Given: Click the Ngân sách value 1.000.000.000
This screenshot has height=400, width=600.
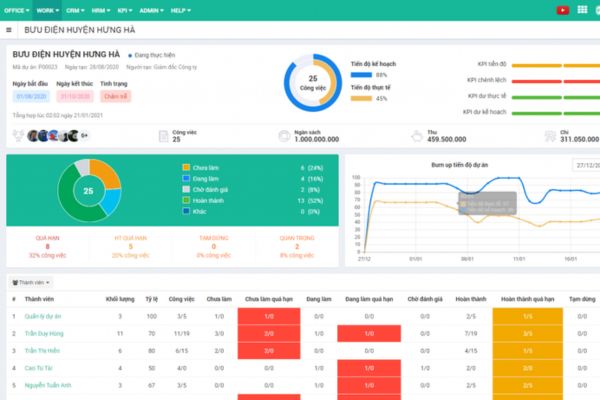Looking at the screenshot, I should [316, 139].
